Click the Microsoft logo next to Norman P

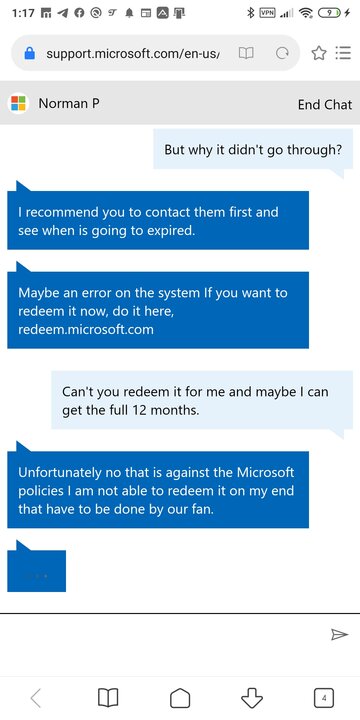[18, 103]
